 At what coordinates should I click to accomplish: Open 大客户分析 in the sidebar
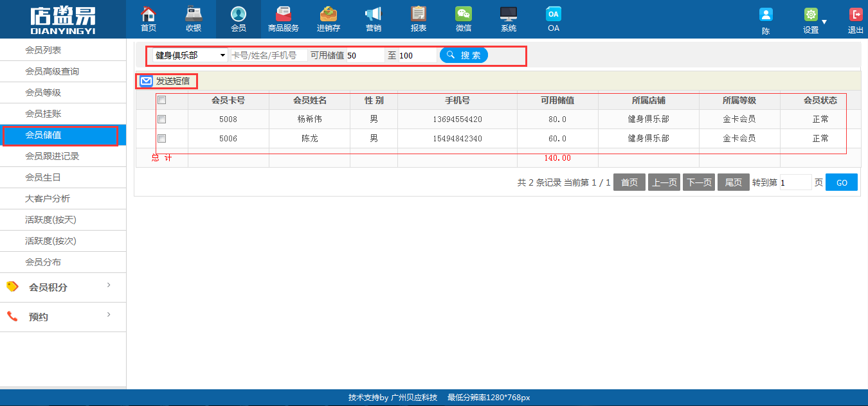click(x=63, y=199)
